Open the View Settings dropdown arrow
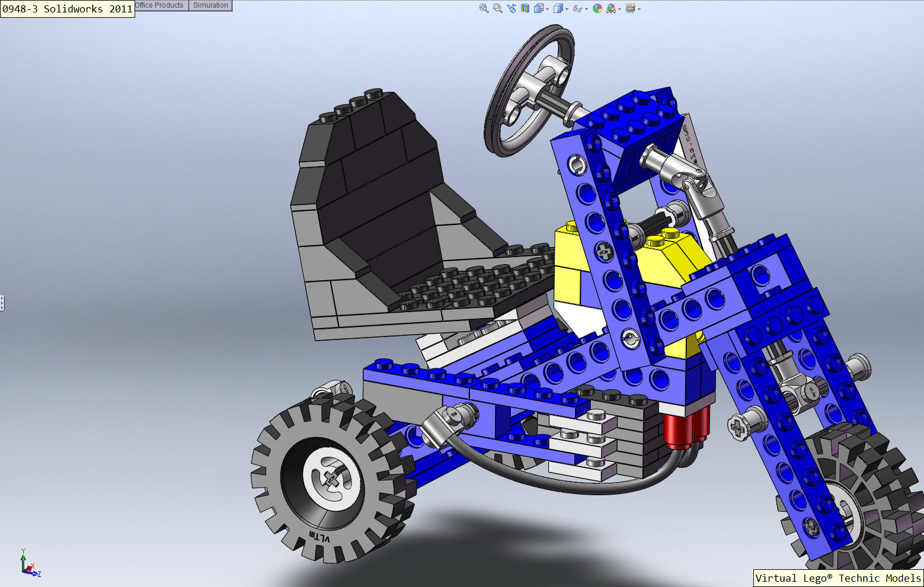Viewport: 924px width, 587px height. tap(639, 9)
